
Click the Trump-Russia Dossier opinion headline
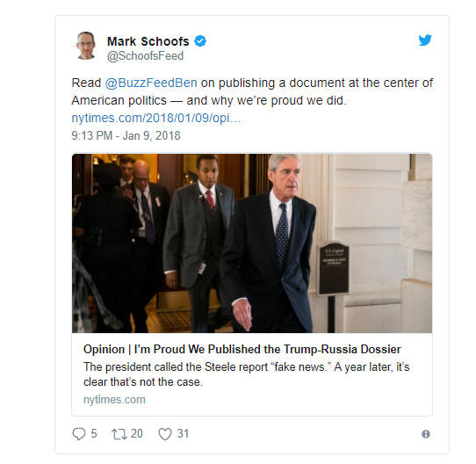click(242, 350)
